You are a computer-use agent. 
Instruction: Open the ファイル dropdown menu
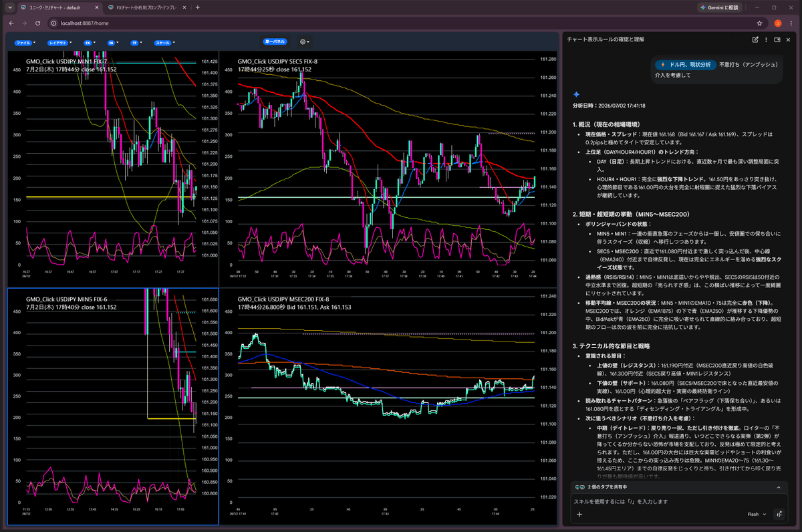[25, 42]
